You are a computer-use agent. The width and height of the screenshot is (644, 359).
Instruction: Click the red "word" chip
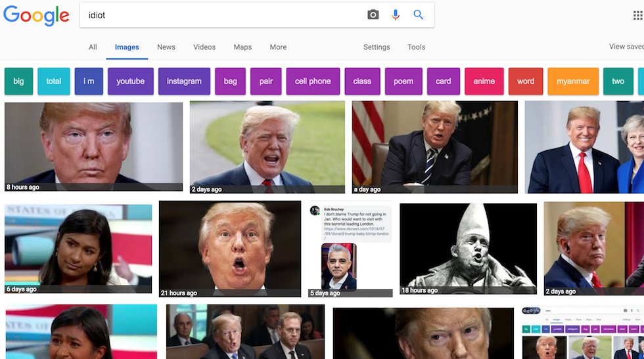coord(526,81)
